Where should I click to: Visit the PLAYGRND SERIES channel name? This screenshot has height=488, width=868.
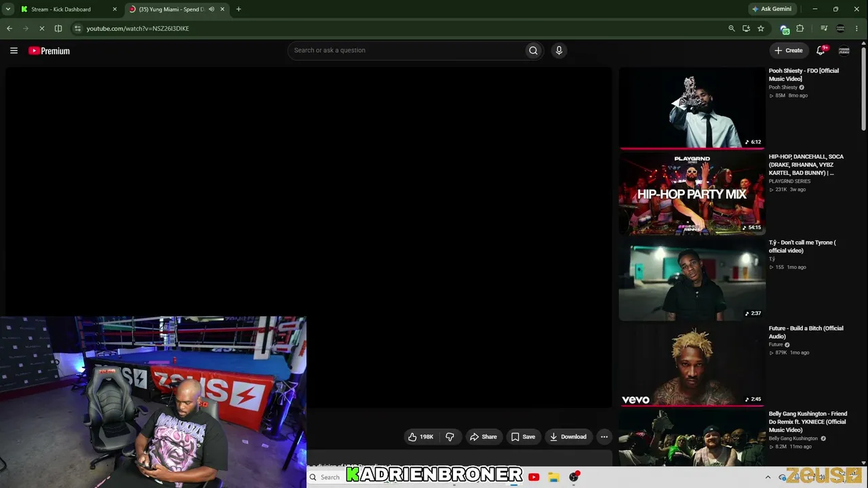point(789,182)
